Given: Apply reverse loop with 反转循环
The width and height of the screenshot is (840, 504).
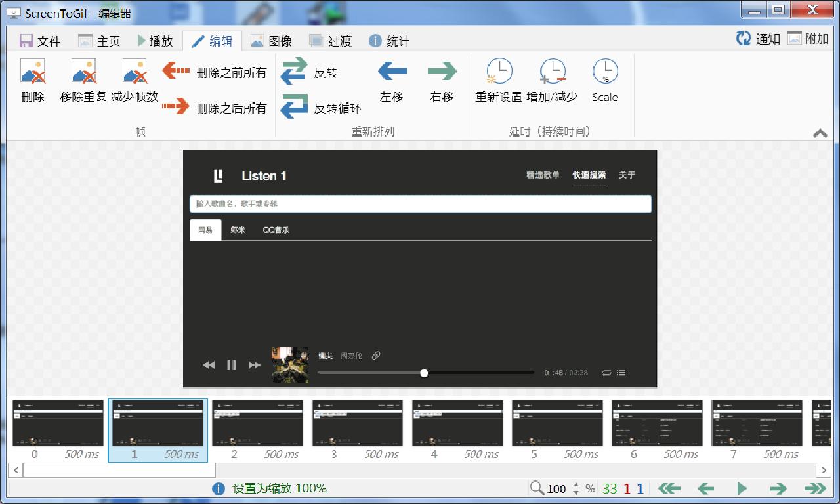Looking at the screenshot, I should tap(320, 108).
